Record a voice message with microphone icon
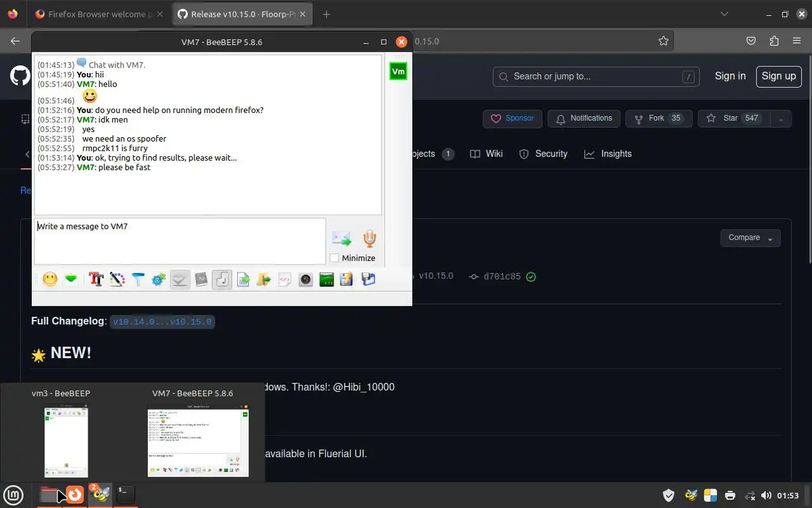812x508 pixels. pyautogui.click(x=369, y=239)
